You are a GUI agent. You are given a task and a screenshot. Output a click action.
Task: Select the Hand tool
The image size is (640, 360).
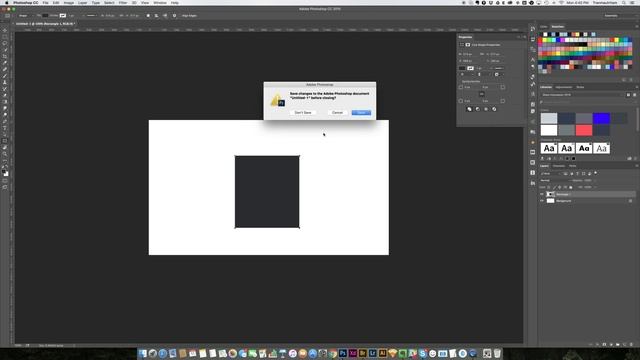click(x=5, y=148)
